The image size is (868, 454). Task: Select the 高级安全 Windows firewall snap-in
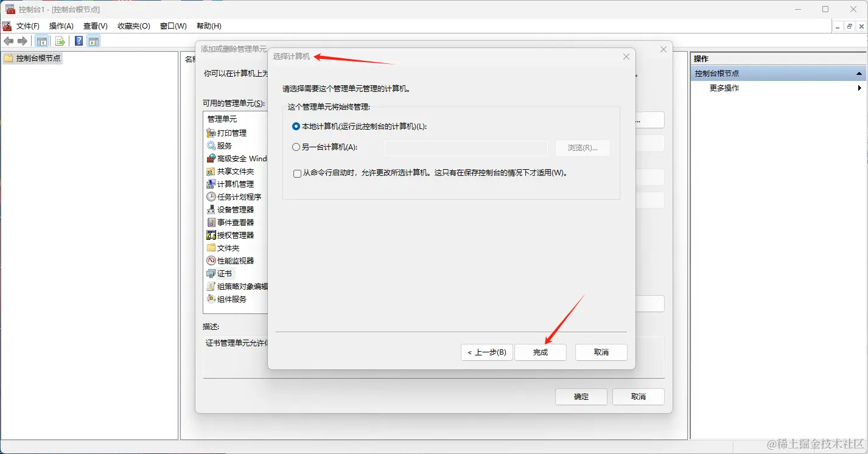[237, 158]
